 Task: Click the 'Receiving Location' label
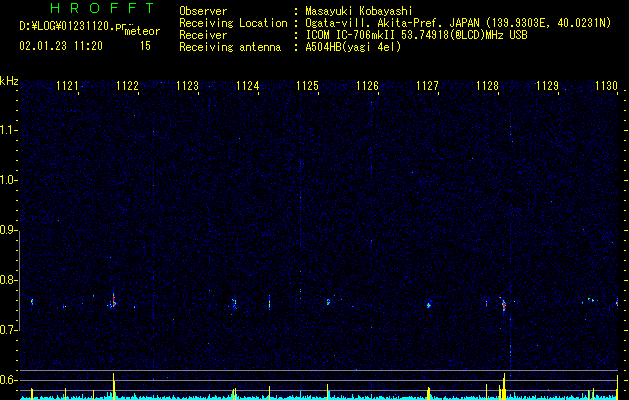tap(233, 23)
